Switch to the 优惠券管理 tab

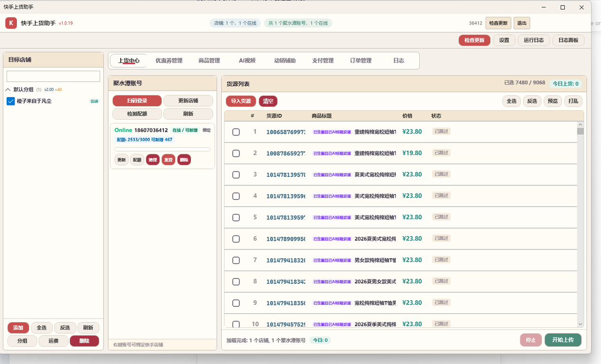pos(169,61)
